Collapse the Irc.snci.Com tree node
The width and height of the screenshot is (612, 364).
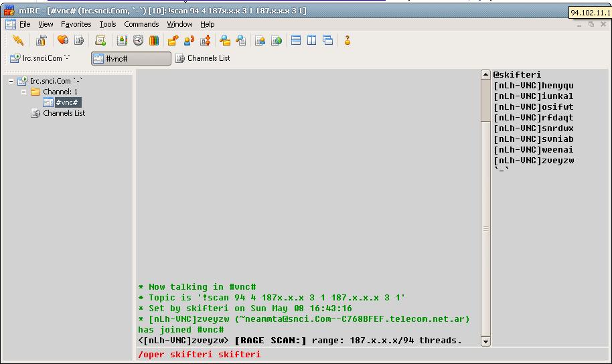(11, 81)
